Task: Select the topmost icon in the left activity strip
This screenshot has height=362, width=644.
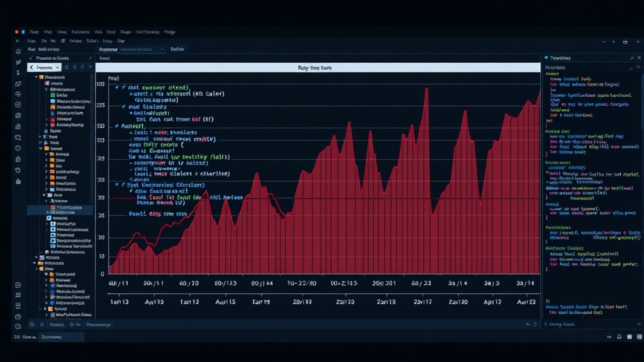Action: coord(18,52)
